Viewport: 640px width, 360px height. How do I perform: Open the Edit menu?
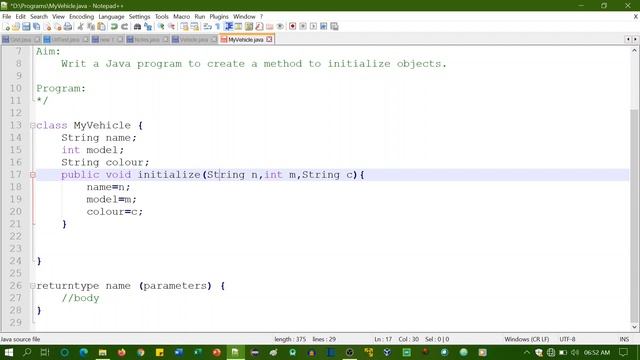click(x=20, y=17)
